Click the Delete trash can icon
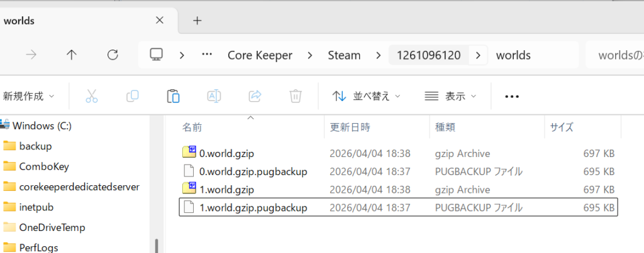Screen dimensions: 644x253 pyautogui.click(x=296, y=96)
